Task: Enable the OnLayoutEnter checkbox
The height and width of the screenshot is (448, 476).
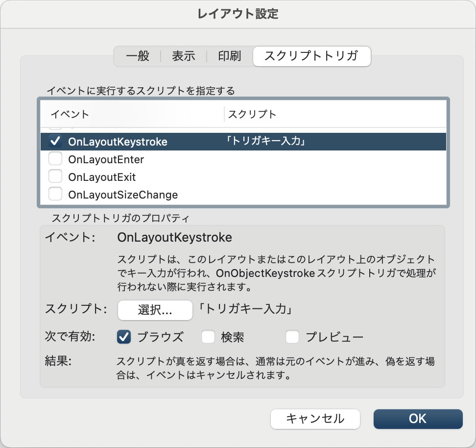Action: (55, 159)
